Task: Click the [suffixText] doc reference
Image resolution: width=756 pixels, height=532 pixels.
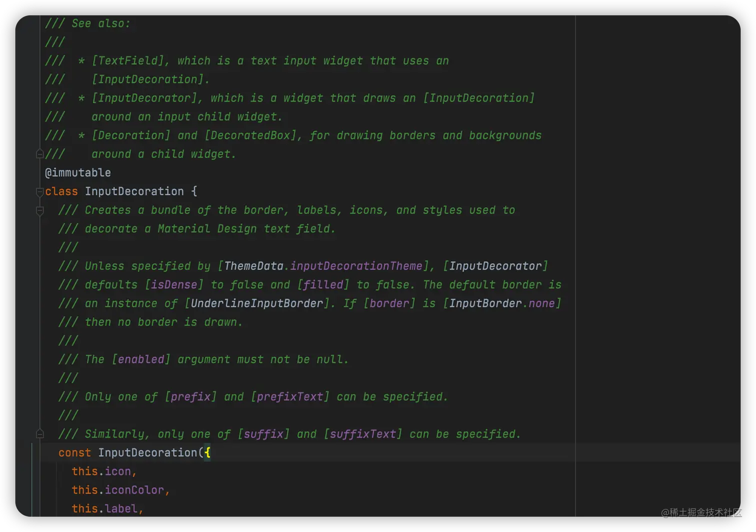Action: [x=363, y=434]
